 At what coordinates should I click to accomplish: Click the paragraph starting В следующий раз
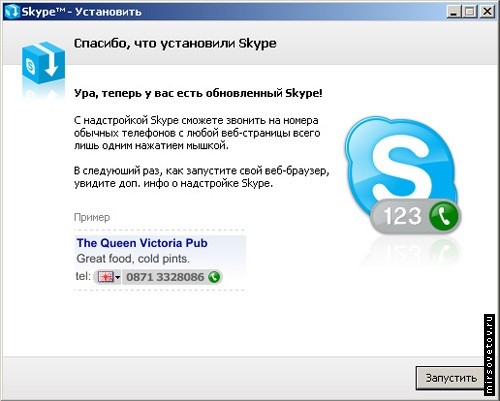point(202,177)
